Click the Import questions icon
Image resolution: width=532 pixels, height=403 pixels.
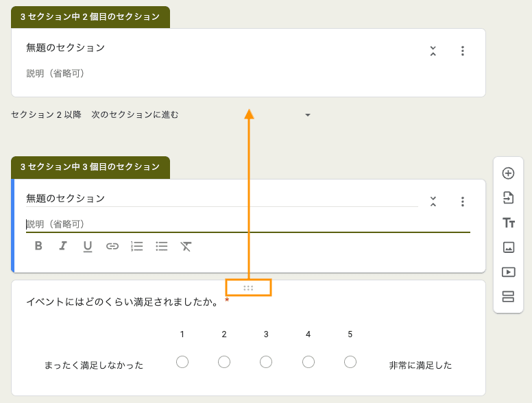click(508, 198)
